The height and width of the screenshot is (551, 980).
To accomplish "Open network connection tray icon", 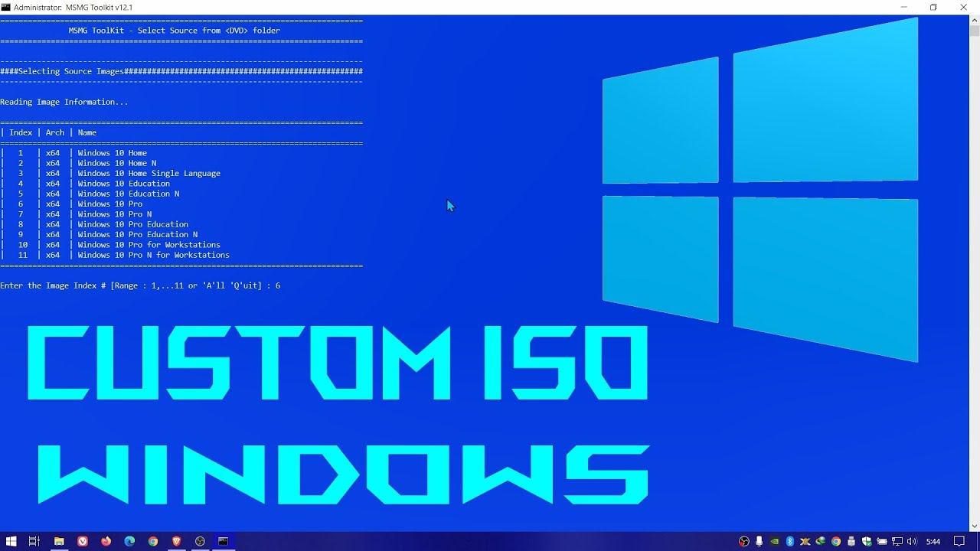I will tap(897, 541).
